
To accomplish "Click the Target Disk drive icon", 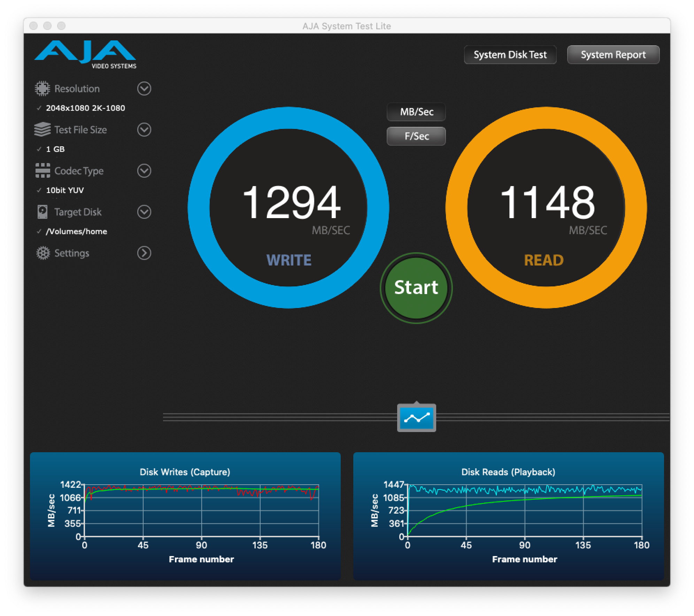I will (x=42, y=212).
